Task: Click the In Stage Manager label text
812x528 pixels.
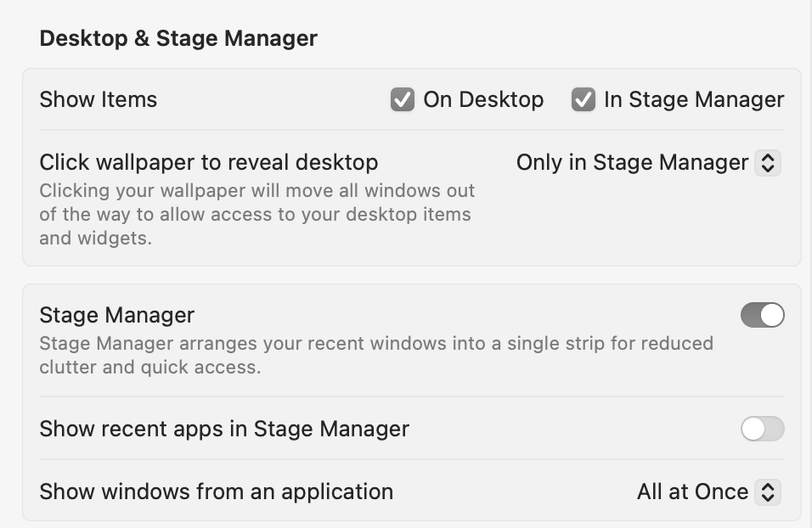Action: click(x=694, y=99)
